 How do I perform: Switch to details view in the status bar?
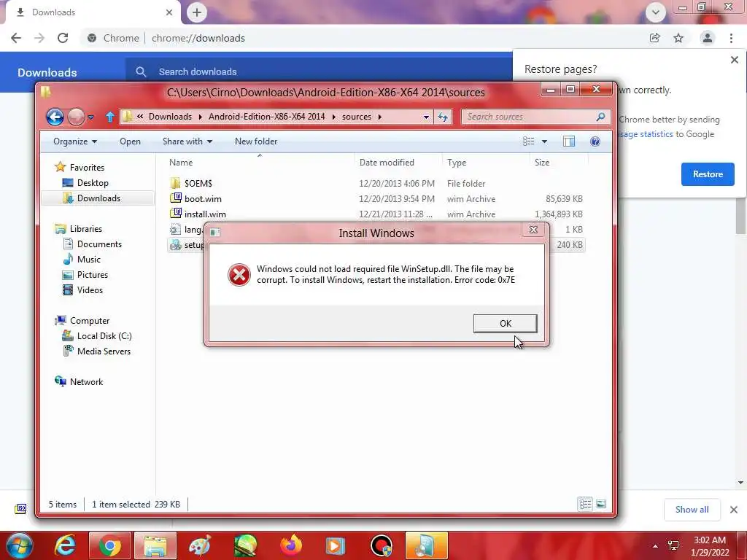tap(585, 504)
